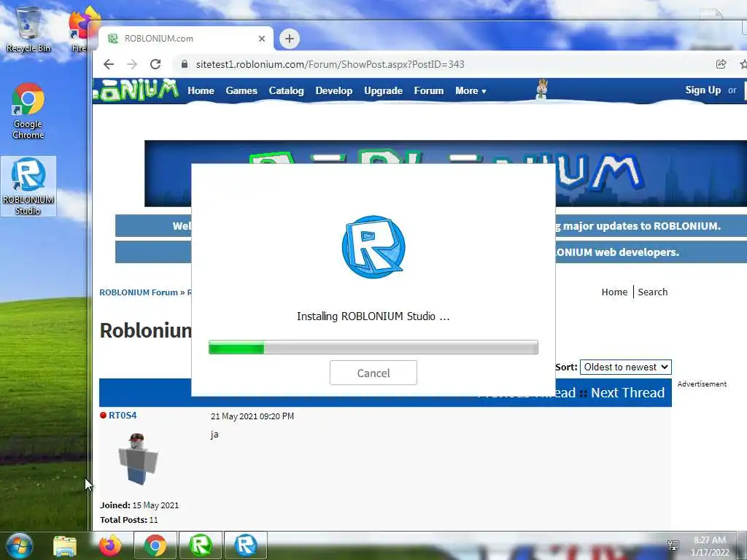This screenshot has width=747, height=560.
Task: Click the 'Advertisement' label
Action: [702, 384]
